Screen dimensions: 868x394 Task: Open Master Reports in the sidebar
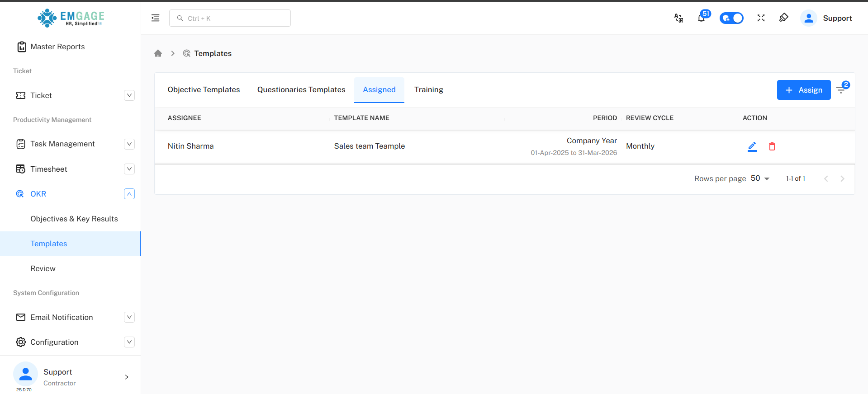point(57,47)
